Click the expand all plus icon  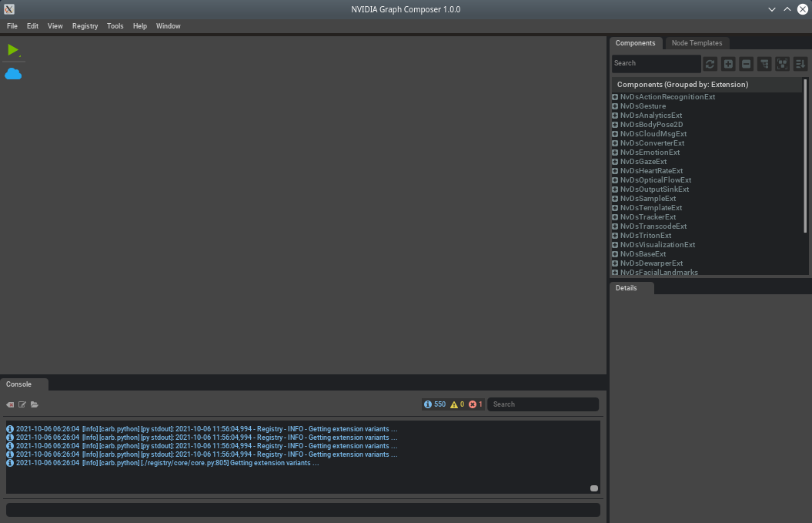click(728, 64)
